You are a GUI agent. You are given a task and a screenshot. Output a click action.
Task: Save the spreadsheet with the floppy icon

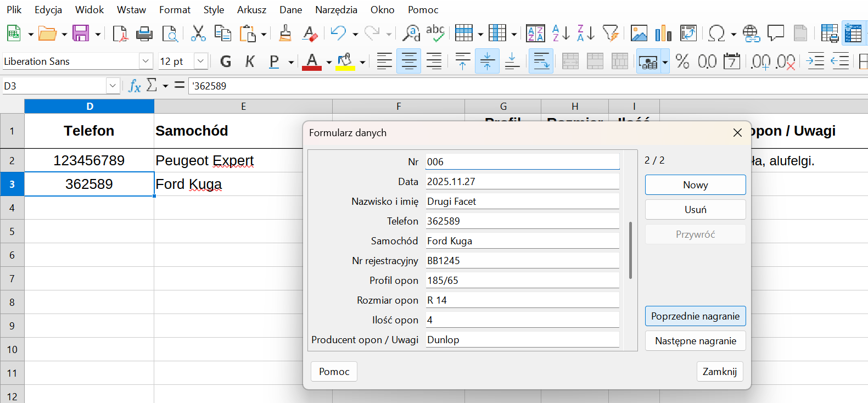[81, 33]
